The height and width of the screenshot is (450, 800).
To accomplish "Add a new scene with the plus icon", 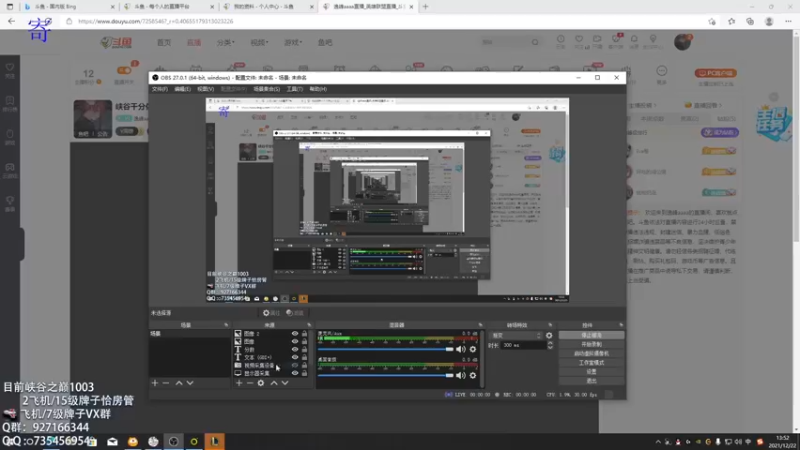I will pos(155,383).
